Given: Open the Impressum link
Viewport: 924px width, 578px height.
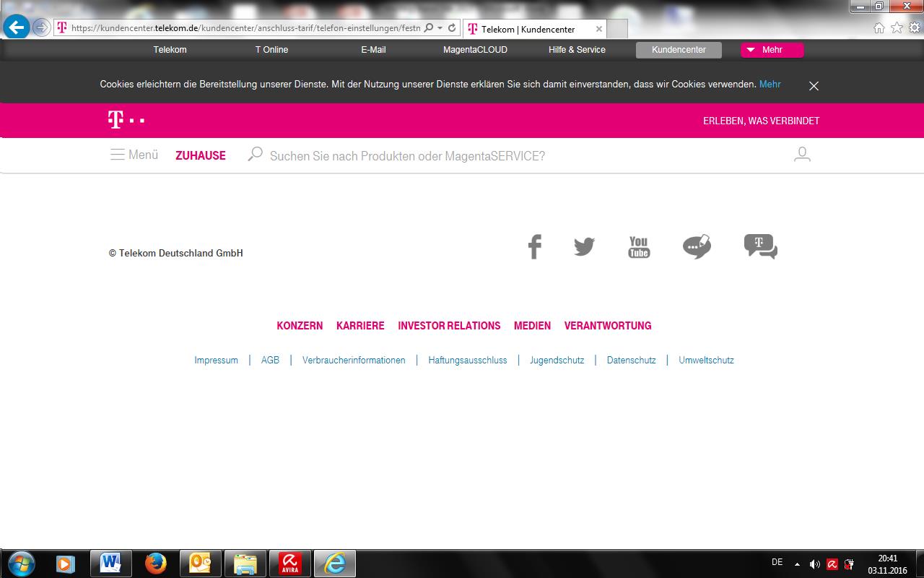Looking at the screenshot, I should (216, 360).
